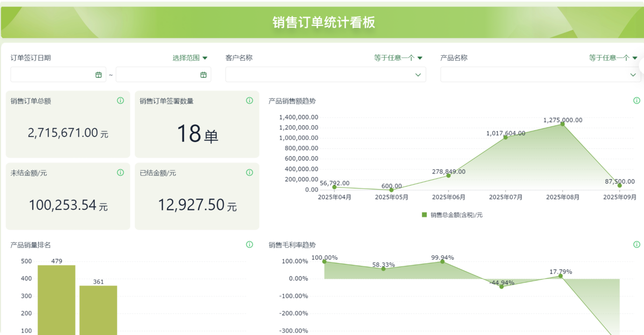Click the 2025年06月 data point 278,849.00

(x=449, y=176)
